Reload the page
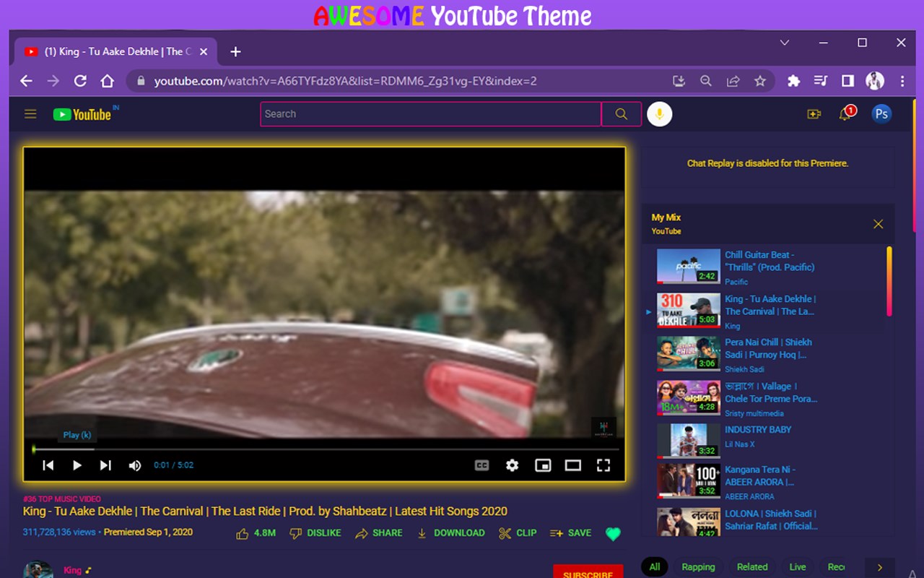 coord(80,81)
